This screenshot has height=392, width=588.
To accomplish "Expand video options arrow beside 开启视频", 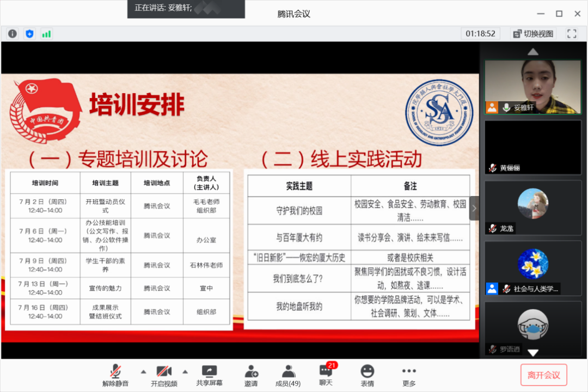I will pos(185,372).
